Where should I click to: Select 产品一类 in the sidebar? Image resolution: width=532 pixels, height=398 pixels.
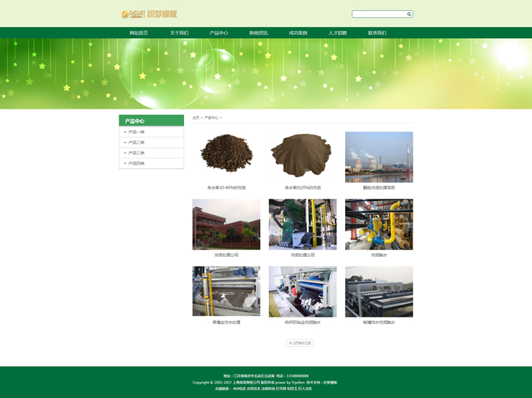136,132
